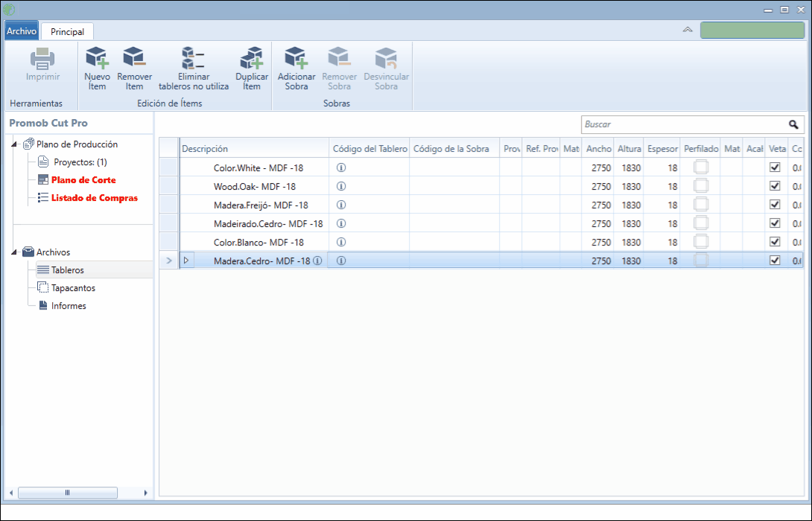The width and height of the screenshot is (812, 521).
Task: Click the info icon in Madera.Freijó row
Action: (x=341, y=205)
